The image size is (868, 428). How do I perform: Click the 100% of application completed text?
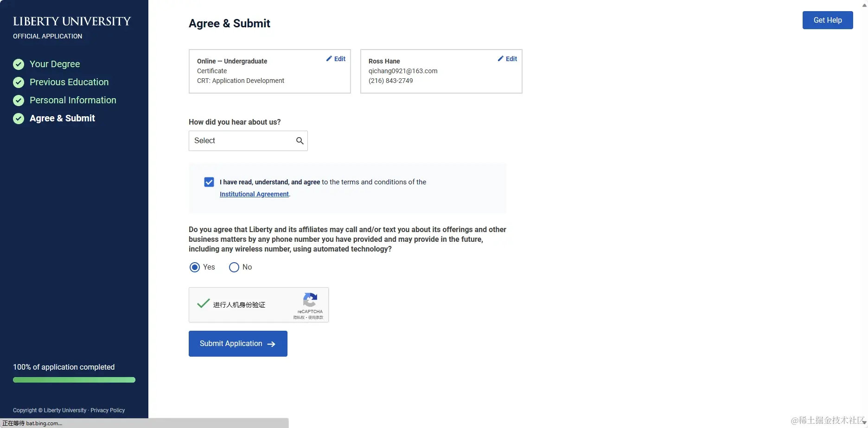64,367
